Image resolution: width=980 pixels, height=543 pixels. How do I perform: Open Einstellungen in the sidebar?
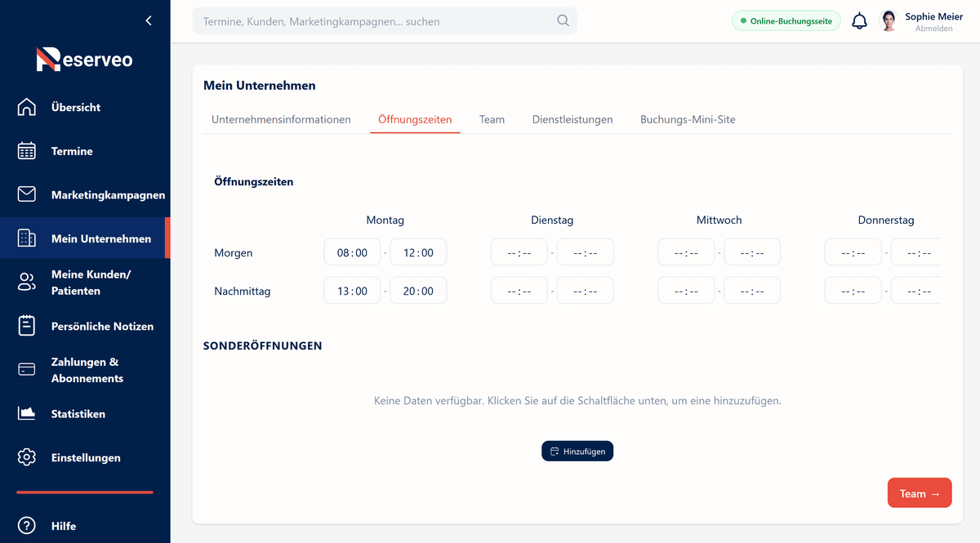point(86,458)
